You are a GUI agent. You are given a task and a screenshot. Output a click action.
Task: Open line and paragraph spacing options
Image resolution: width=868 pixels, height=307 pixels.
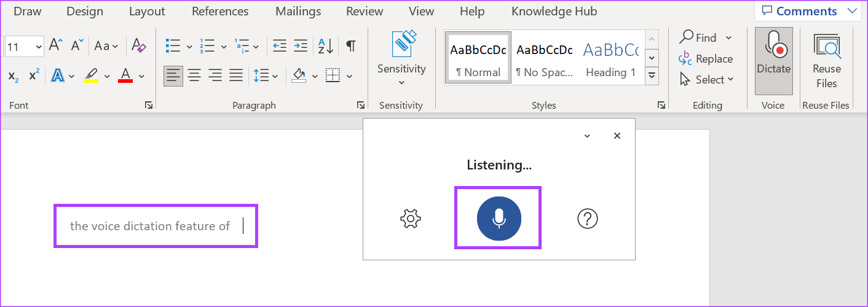pos(262,76)
